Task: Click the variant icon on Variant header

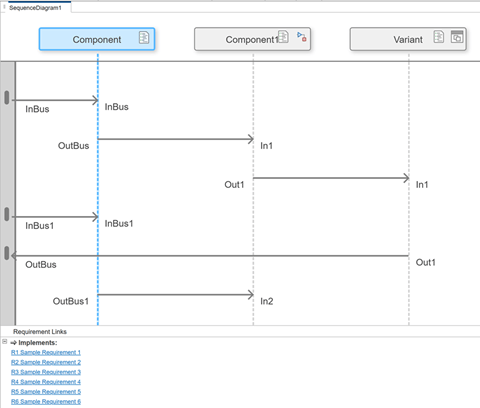Action: [x=457, y=37]
